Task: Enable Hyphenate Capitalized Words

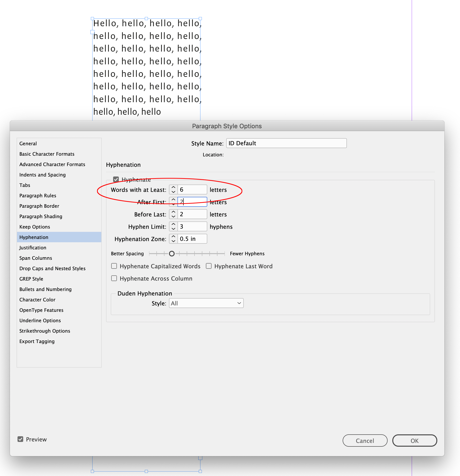Action: click(114, 266)
